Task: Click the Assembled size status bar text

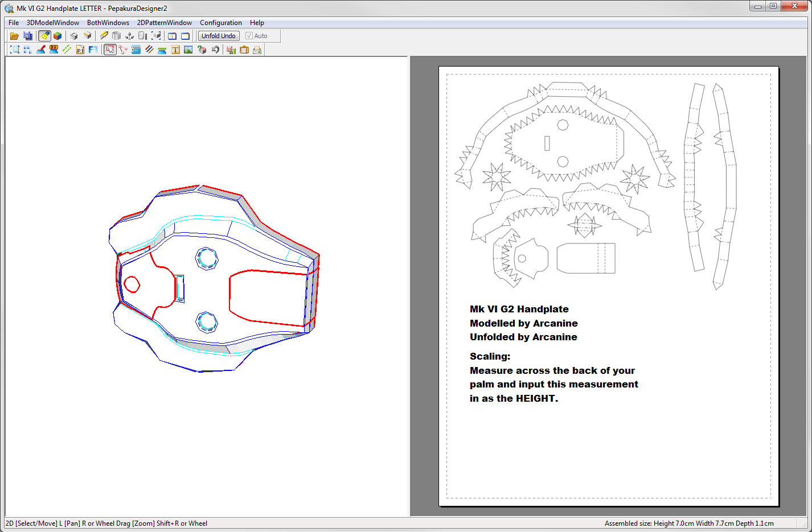Action: [x=689, y=523]
